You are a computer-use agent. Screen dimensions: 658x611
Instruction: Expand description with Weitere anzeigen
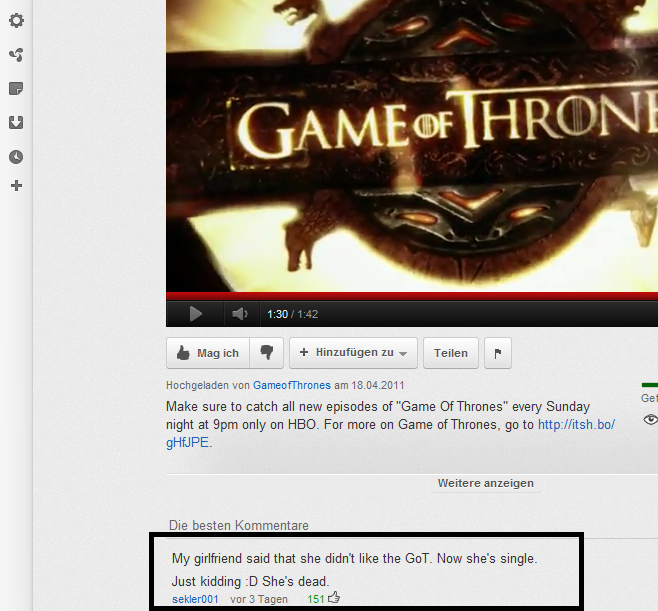point(485,483)
